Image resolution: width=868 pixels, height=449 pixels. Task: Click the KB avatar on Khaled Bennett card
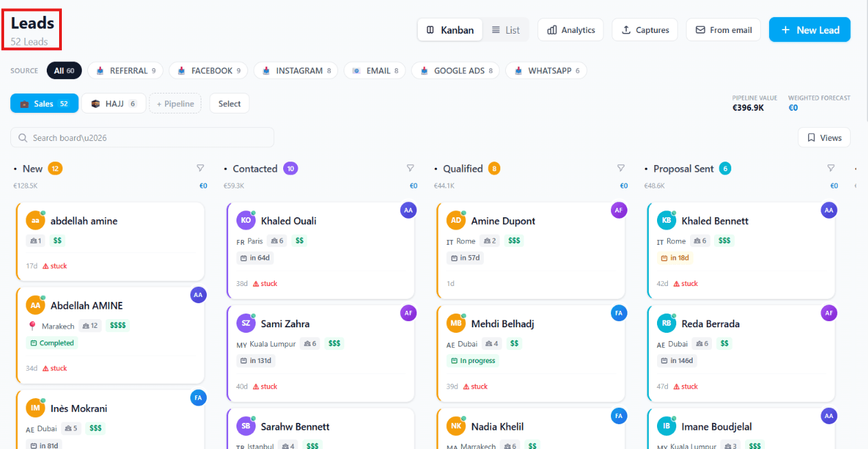[x=667, y=221]
